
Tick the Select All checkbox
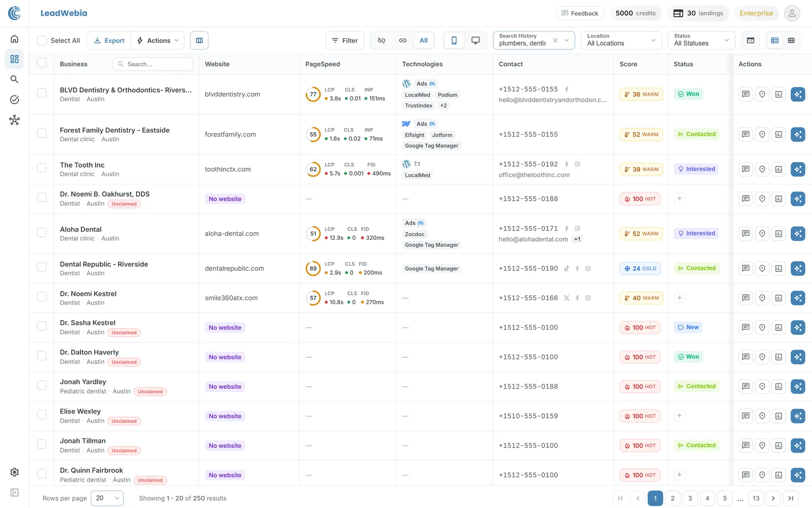tap(42, 41)
